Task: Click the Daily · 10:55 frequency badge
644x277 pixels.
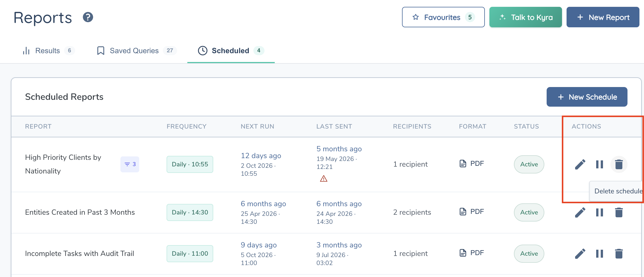Action: coord(190,164)
